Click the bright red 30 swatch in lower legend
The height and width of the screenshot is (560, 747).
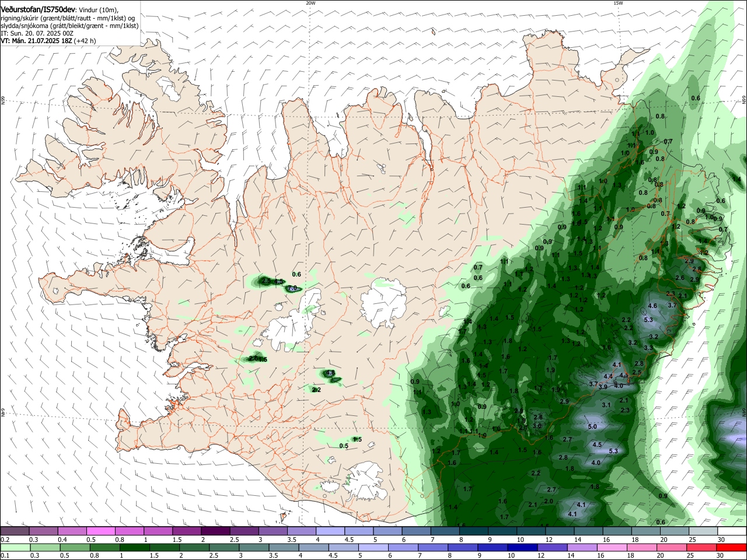point(731,547)
